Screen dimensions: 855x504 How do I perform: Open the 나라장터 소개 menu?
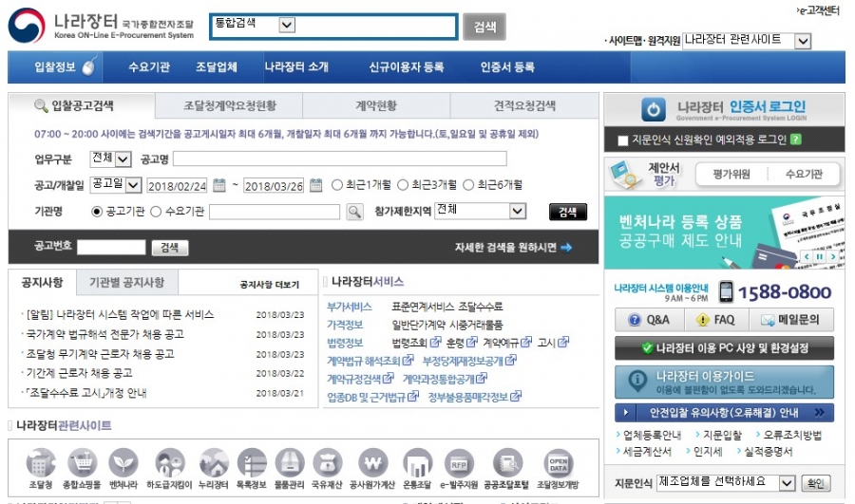click(296, 67)
